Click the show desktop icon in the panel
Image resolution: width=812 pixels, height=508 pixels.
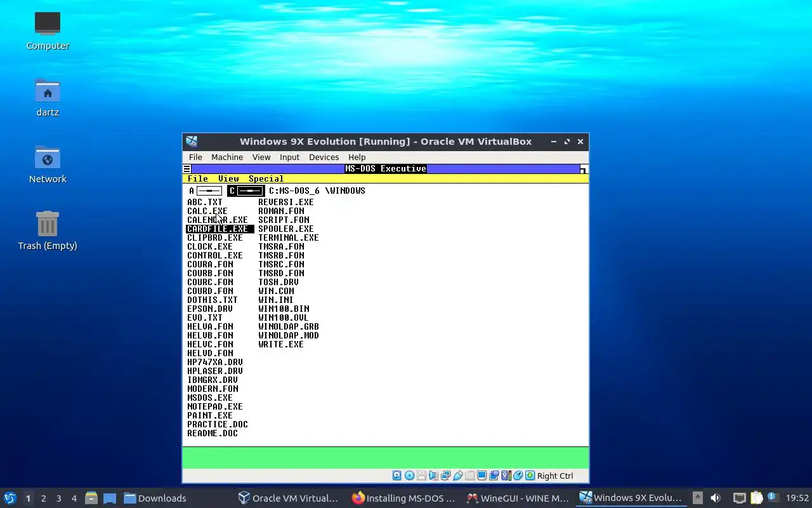pyautogui.click(x=110, y=498)
